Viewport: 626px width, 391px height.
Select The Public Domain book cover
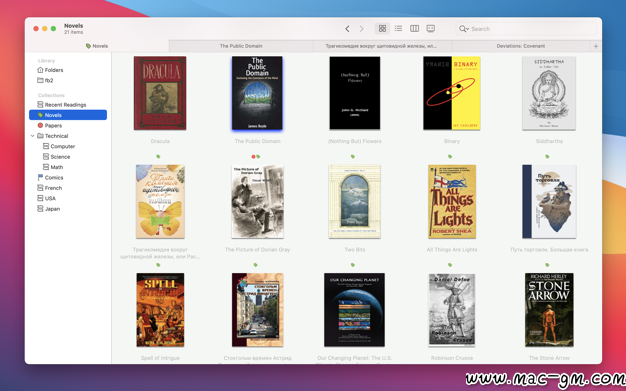[x=257, y=93]
